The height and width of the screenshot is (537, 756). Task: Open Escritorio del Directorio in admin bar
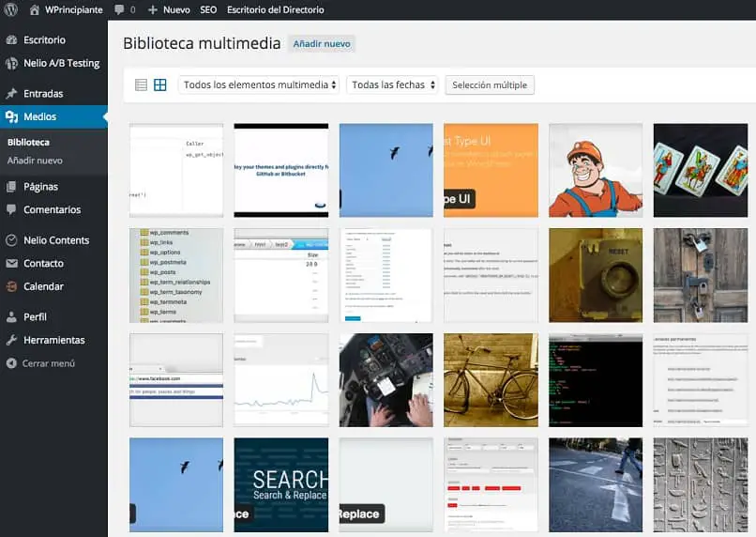[x=276, y=9]
